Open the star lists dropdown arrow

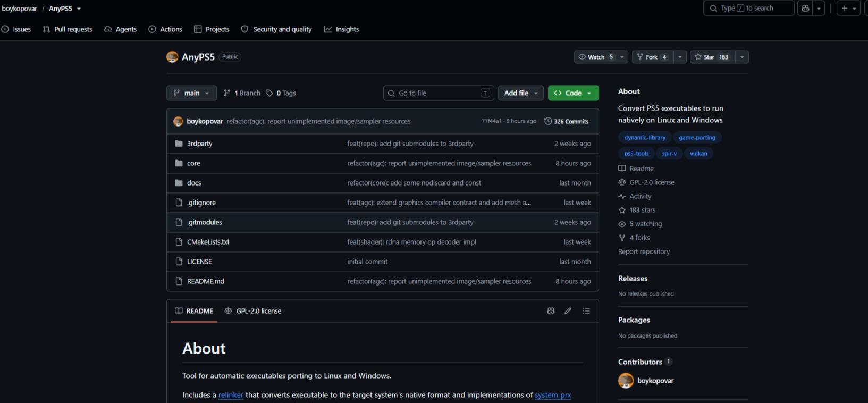click(742, 57)
